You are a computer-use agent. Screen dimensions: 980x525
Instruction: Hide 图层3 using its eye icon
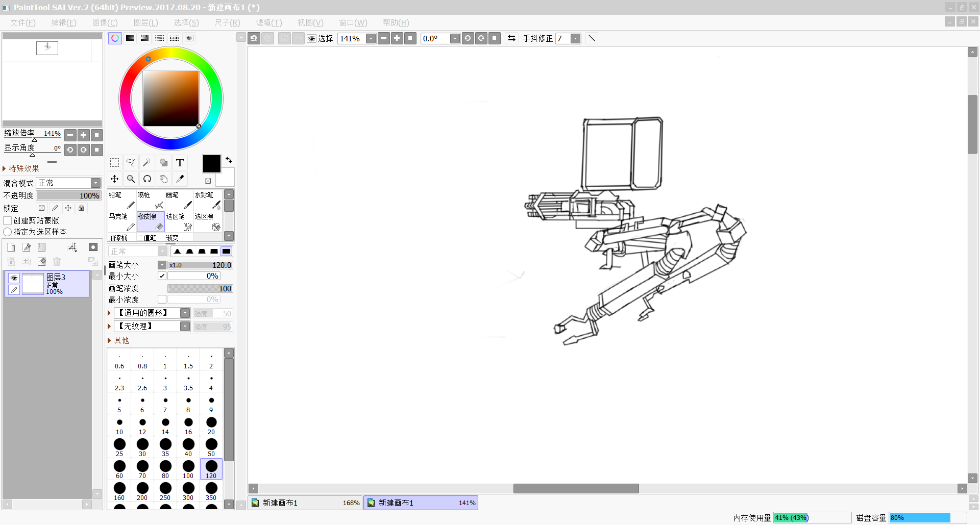[x=14, y=278]
